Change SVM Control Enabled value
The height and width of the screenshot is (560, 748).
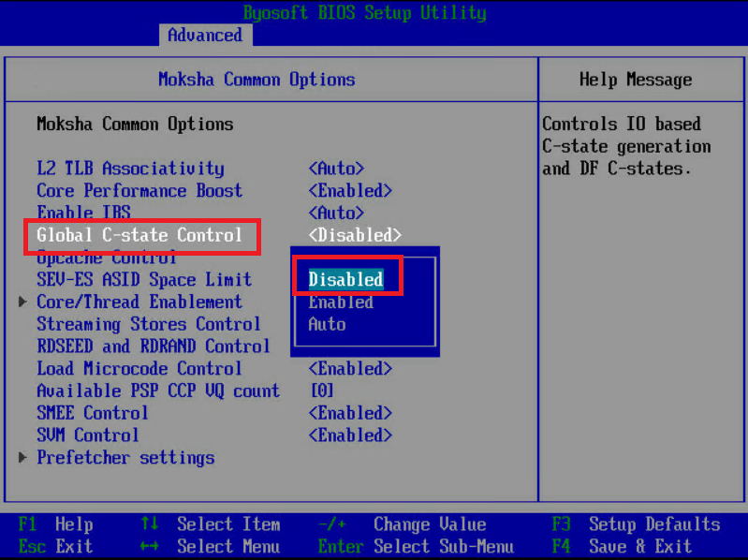(x=350, y=435)
